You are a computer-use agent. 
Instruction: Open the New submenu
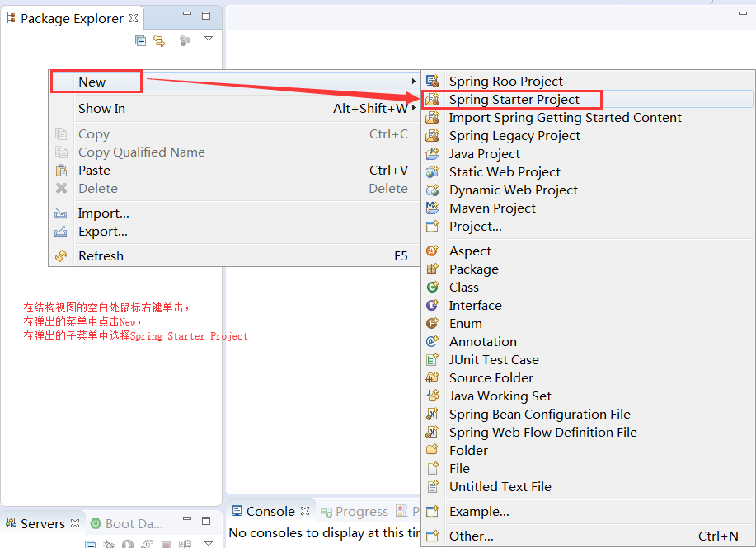pos(235,82)
